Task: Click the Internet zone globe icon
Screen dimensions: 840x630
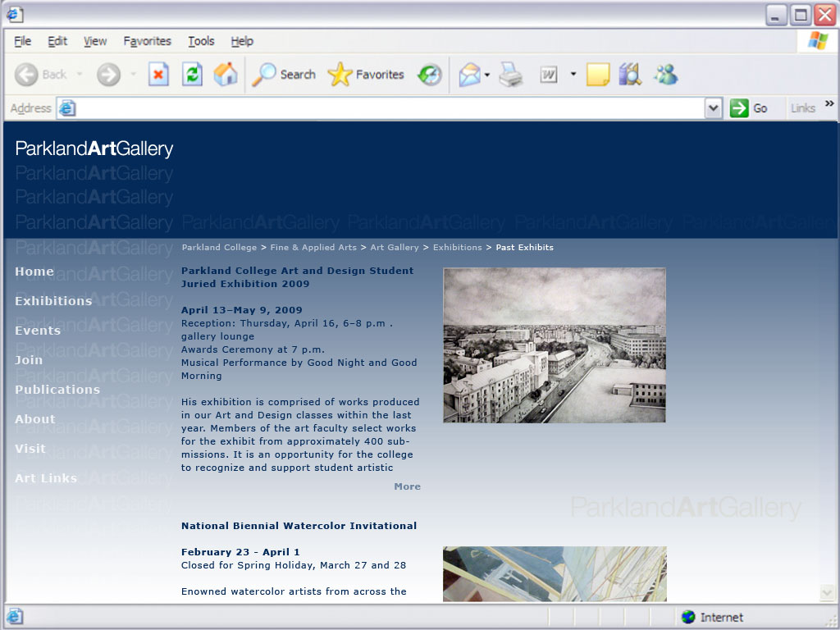Action: coord(688,617)
